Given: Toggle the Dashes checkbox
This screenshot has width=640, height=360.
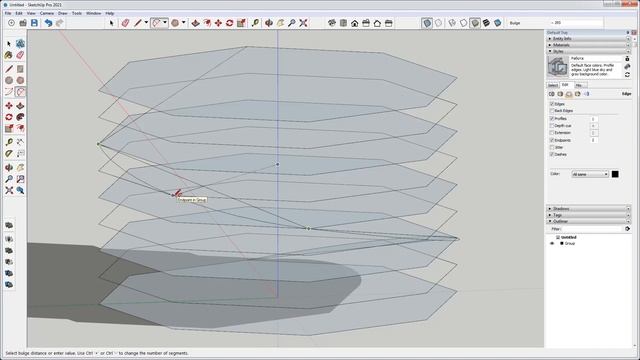Looking at the screenshot, I should pyautogui.click(x=552, y=154).
